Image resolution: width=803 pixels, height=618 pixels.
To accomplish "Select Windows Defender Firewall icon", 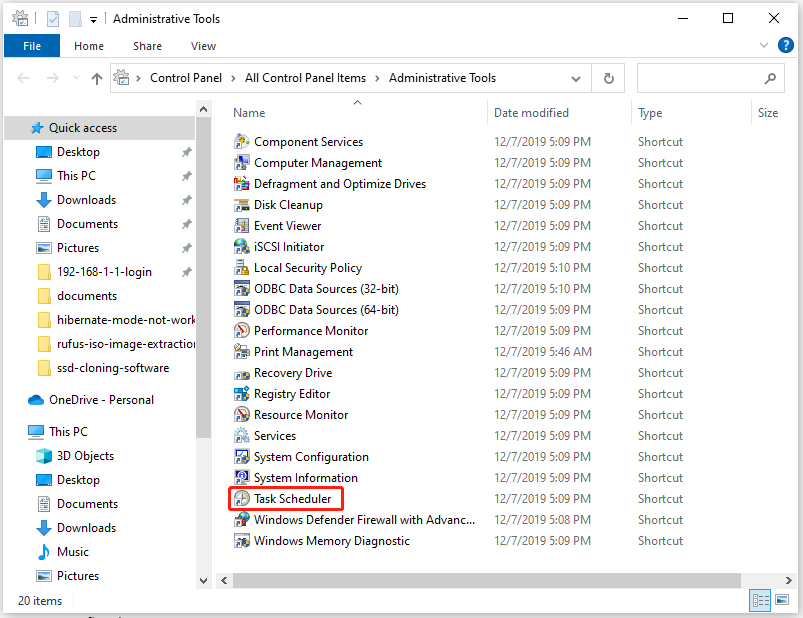I will 241,520.
